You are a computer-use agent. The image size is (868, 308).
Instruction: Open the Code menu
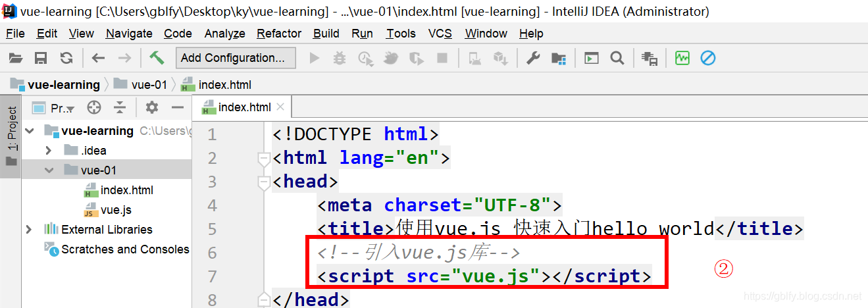point(178,34)
